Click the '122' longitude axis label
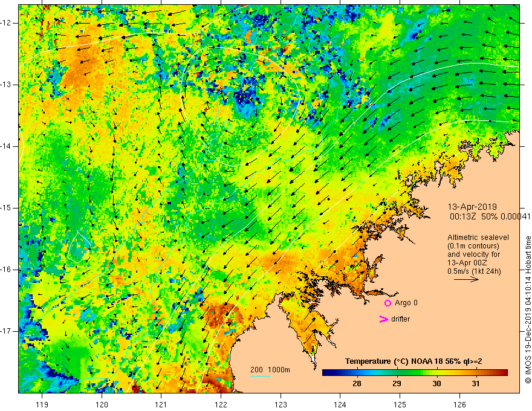 point(221,404)
